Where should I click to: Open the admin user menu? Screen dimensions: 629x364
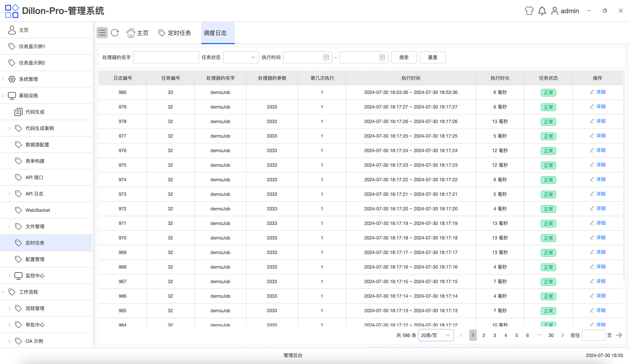[x=565, y=11]
